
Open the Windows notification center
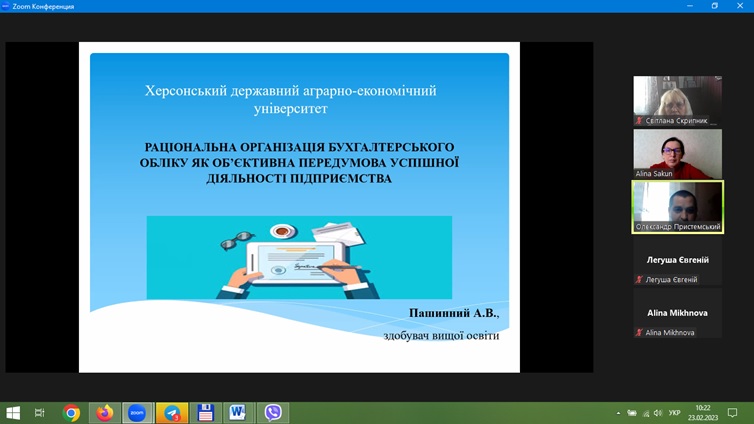tap(732, 413)
